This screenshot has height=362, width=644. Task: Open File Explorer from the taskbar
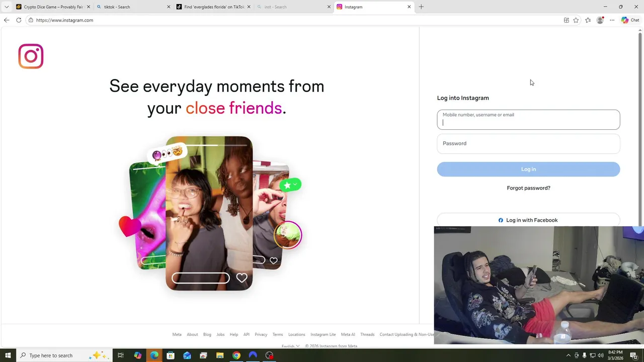click(x=220, y=355)
